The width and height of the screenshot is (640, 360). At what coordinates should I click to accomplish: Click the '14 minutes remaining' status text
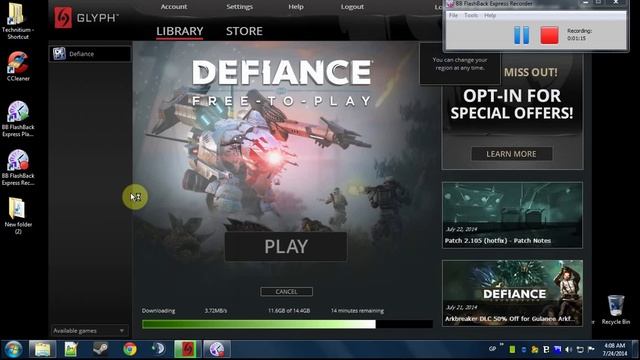pos(357,311)
